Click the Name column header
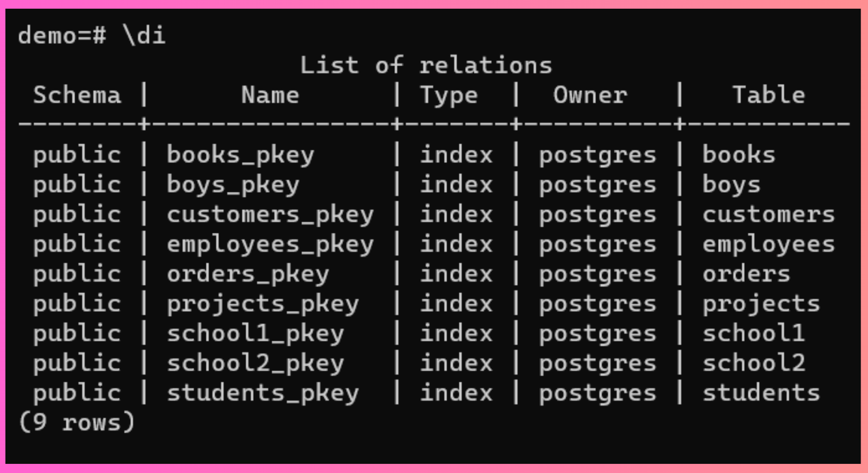The width and height of the screenshot is (868, 473). click(x=270, y=95)
